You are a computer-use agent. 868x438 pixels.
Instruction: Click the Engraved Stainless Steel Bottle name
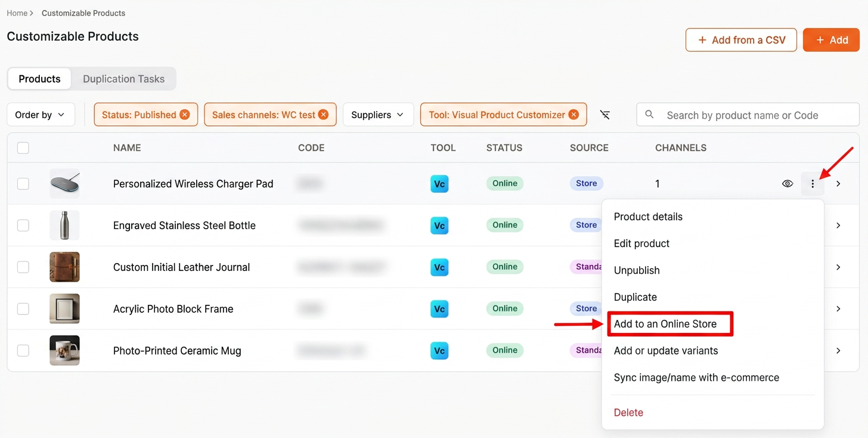(x=184, y=226)
